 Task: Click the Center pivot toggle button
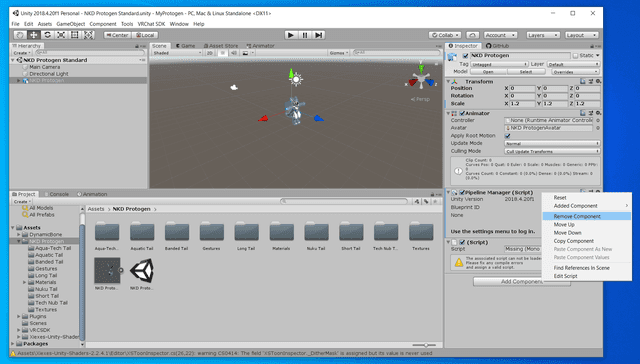(x=117, y=35)
